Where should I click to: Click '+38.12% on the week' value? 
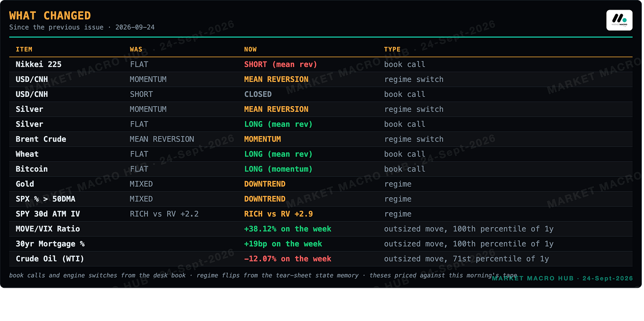point(287,229)
